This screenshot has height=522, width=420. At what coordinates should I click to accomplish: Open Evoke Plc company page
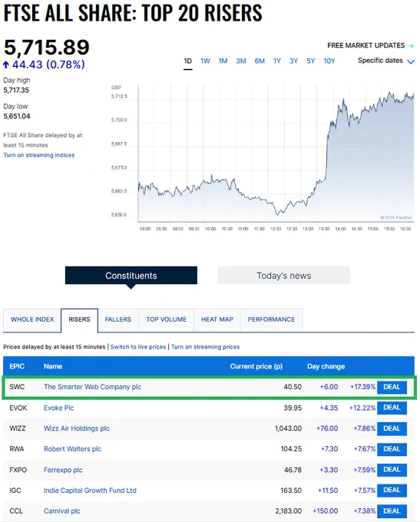[x=58, y=408]
